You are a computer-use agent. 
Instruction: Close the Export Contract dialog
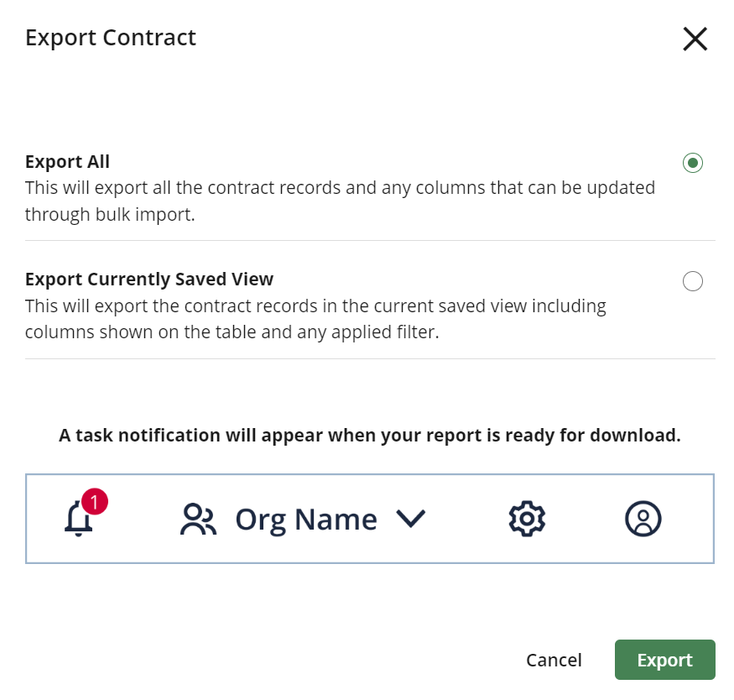tap(695, 39)
